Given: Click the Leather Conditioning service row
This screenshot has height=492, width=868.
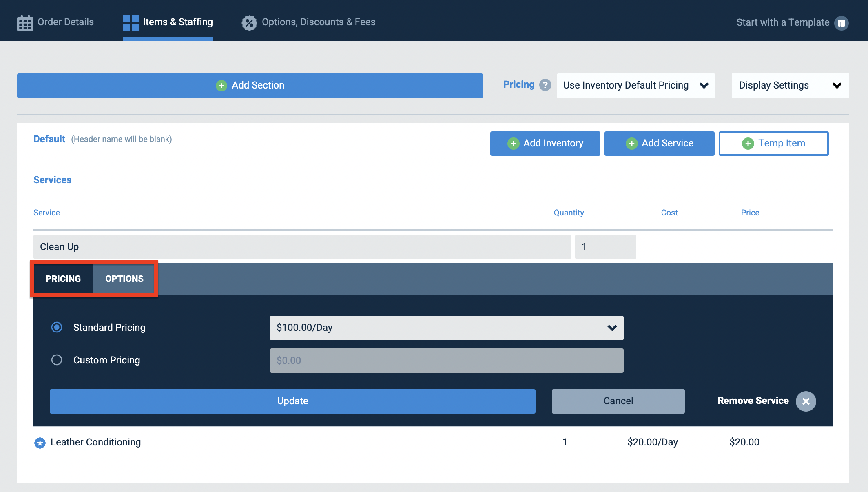Looking at the screenshot, I should [433, 443].
